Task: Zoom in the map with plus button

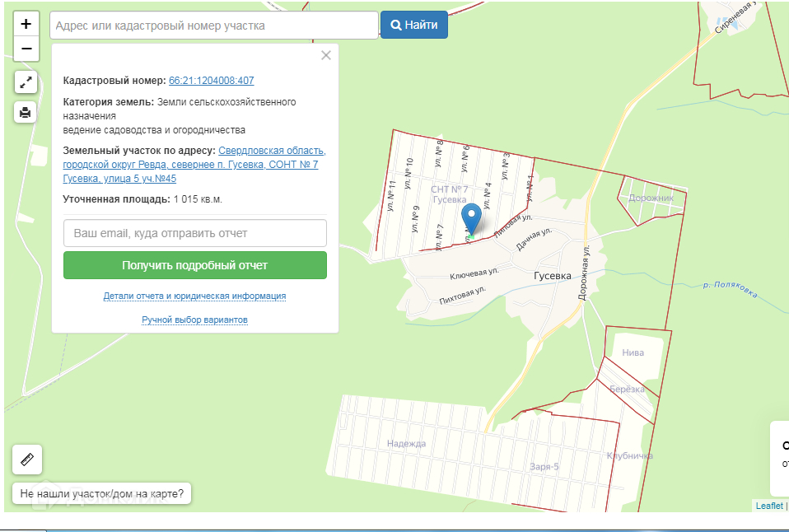Action: coord(26,24)
